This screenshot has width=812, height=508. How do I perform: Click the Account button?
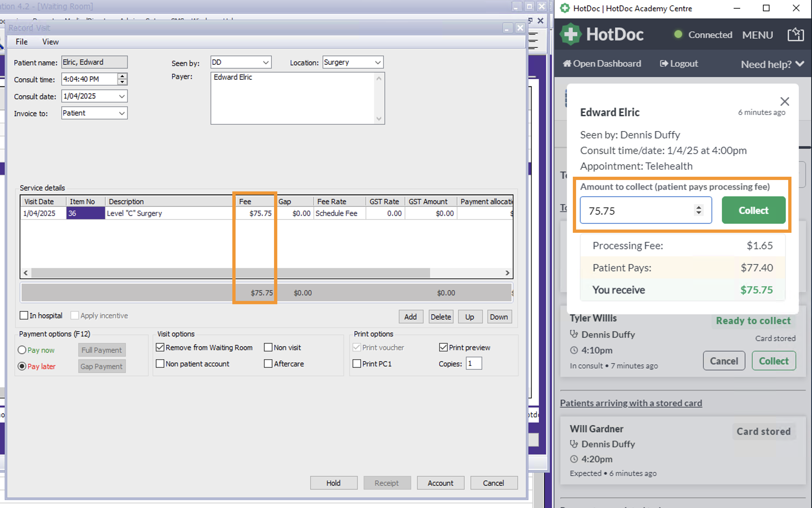440,483
